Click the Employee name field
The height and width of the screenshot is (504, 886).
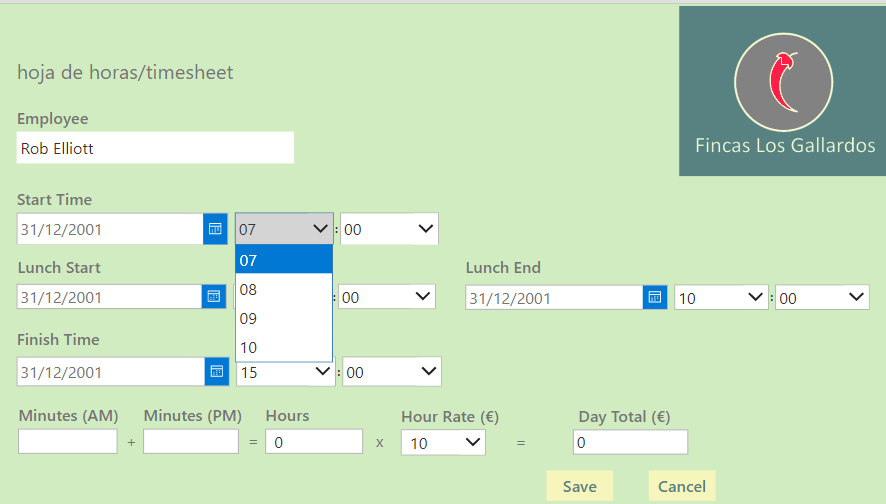pyautogui.click(x=155, y=148)
